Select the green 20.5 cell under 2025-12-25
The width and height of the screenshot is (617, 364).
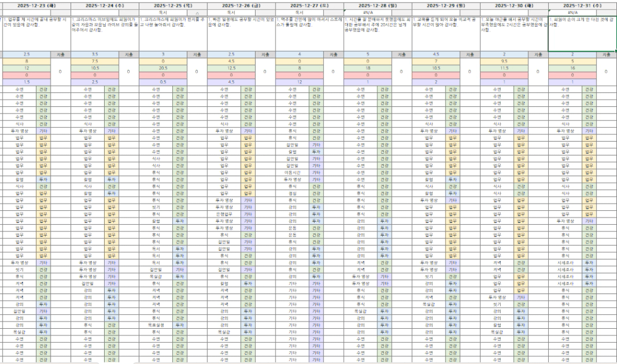[163, 68]
